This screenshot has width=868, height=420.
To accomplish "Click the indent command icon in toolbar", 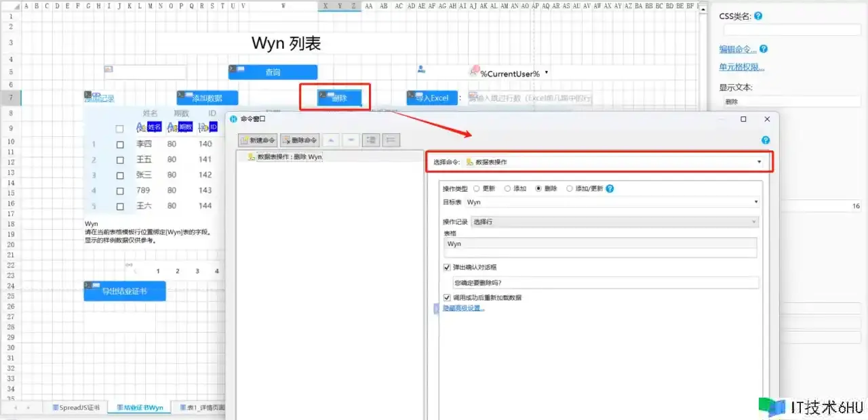I will tap(371, 140).
